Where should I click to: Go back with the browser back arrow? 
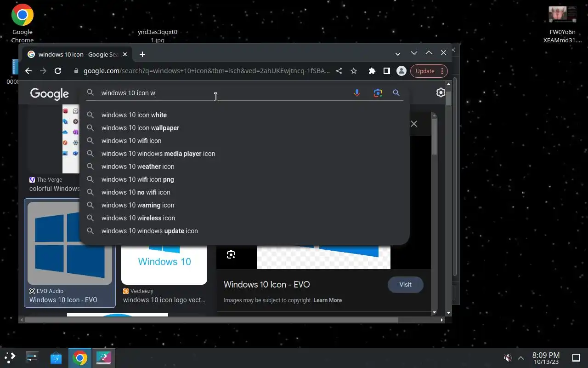coord(28,71)
